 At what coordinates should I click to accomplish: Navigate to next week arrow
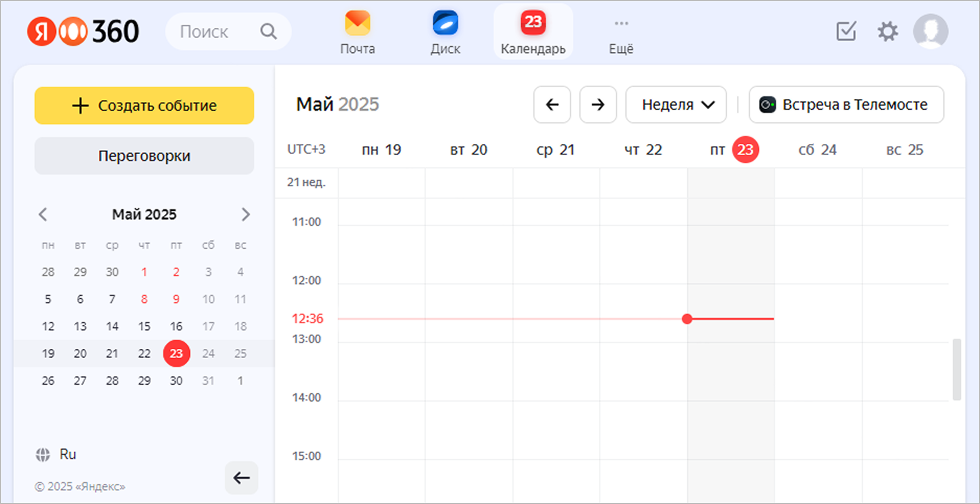(598, 105)
